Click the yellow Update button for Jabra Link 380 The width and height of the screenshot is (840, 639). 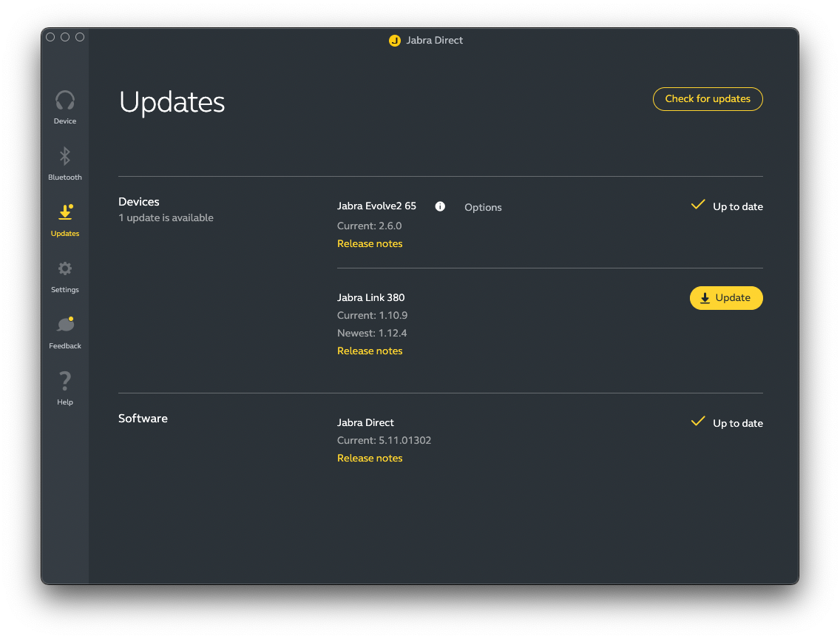(x=726, y=298)
